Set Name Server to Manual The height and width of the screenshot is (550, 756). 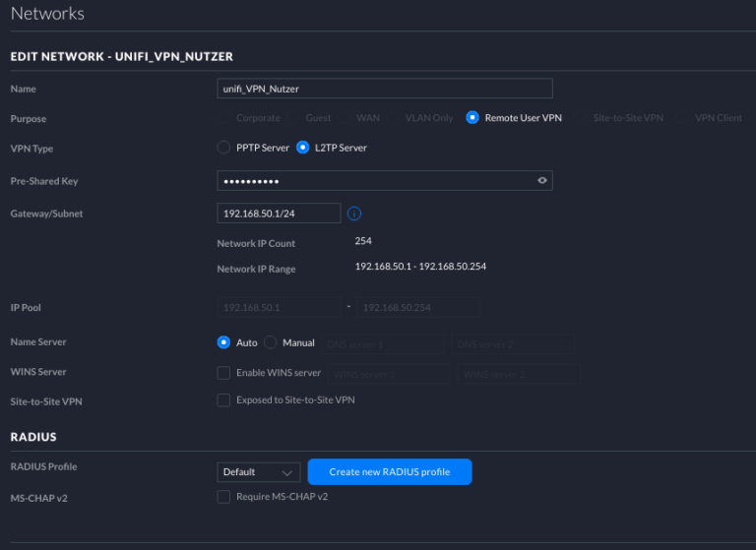click(x=270, y=342)
